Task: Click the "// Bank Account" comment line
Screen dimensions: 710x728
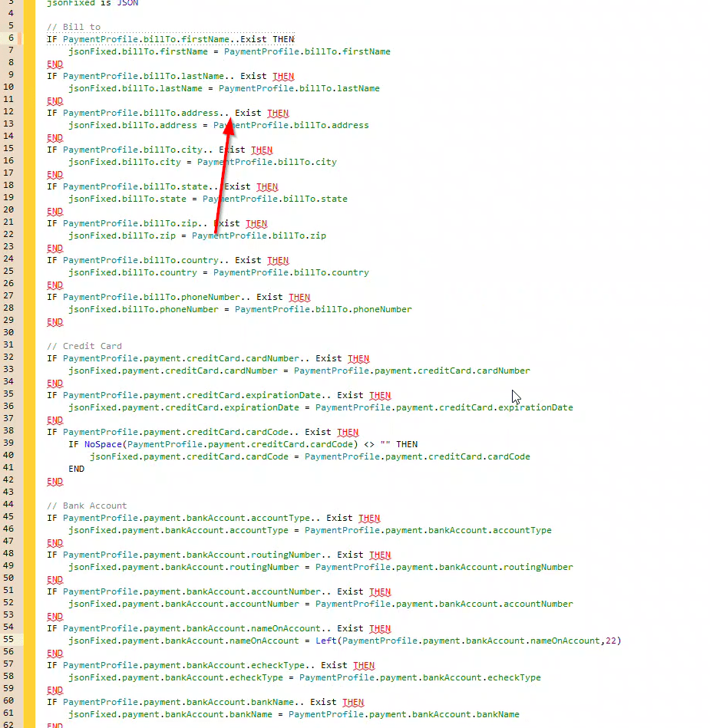Action: pos(87,506)
